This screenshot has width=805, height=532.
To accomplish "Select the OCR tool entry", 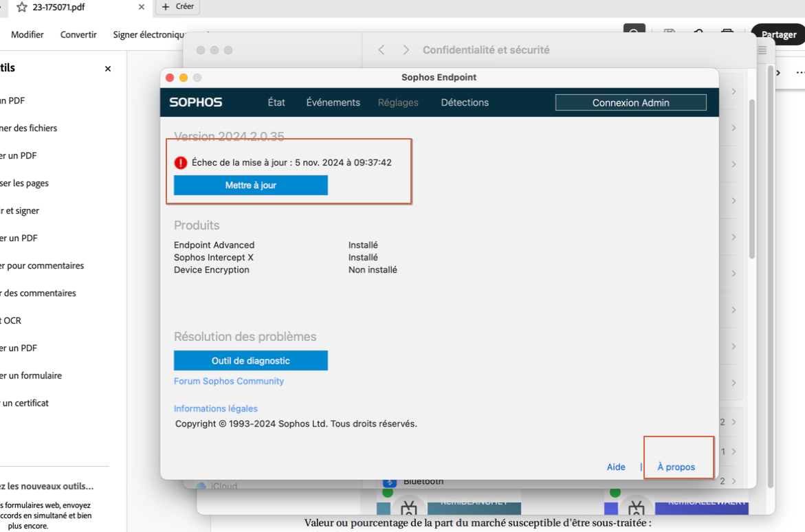I will pyautogui.click(x=11, y=320).
